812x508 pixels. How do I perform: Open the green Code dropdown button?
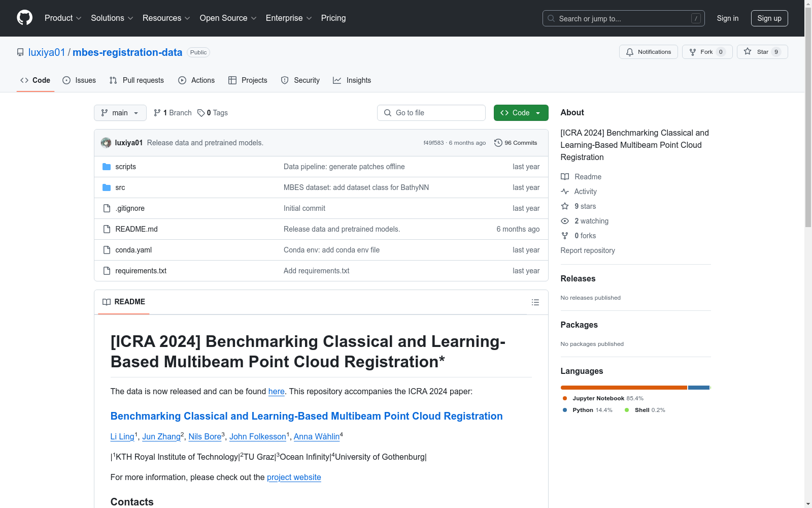point(521,113)
